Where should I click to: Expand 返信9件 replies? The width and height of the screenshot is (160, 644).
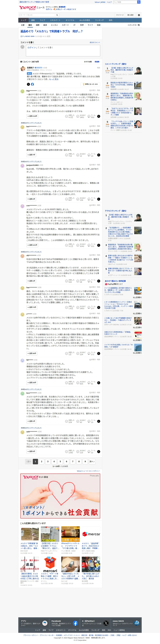(31, 451)
